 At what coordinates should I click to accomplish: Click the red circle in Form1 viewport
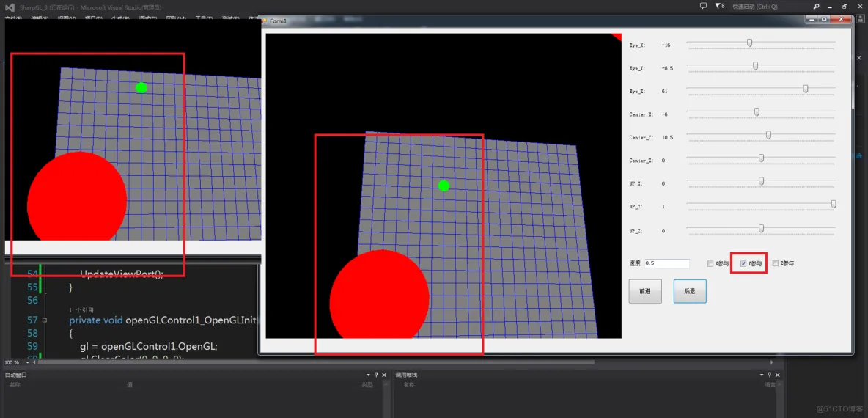tap(379, 295)
